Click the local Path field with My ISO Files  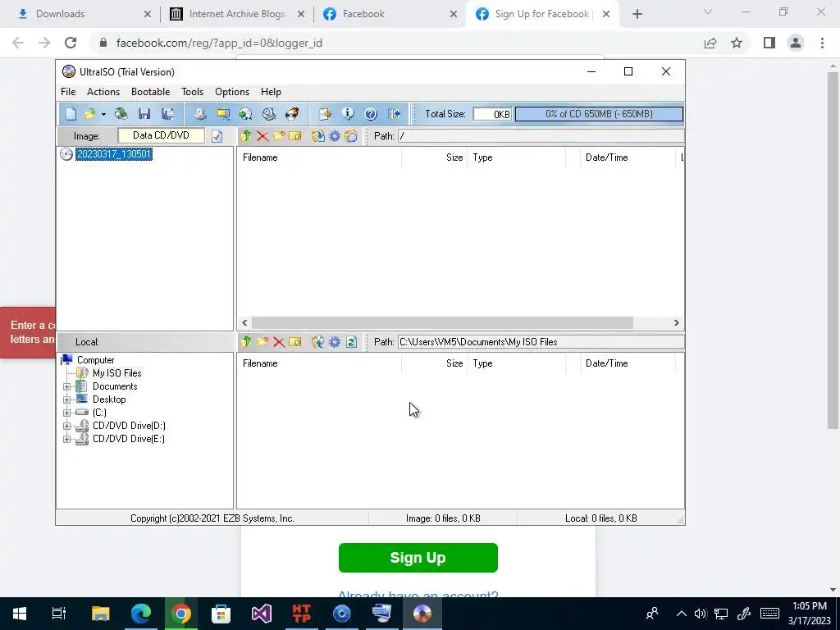coord(541,342)
